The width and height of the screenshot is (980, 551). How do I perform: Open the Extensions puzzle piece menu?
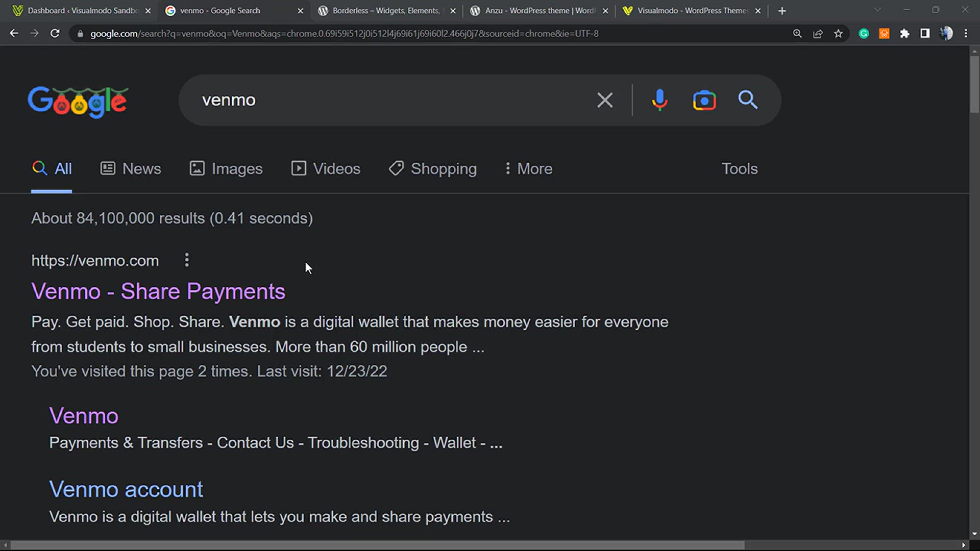[x=904, y=34]
